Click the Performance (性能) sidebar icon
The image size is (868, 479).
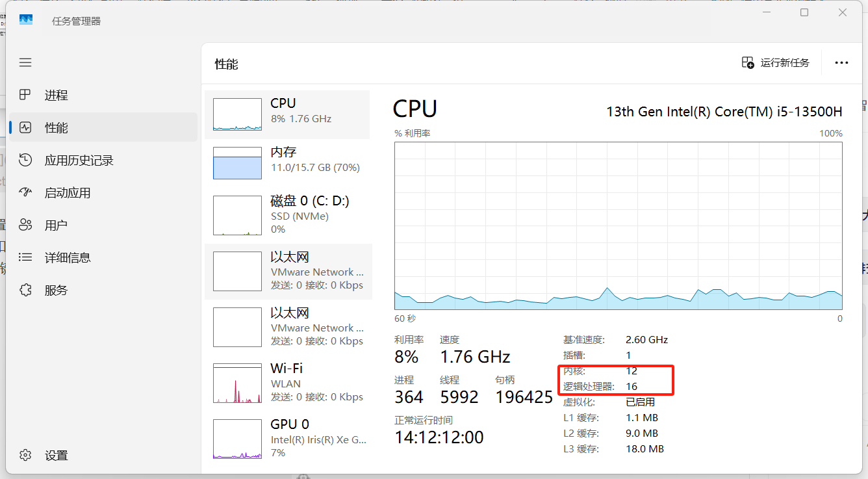[x=25, y=127]
